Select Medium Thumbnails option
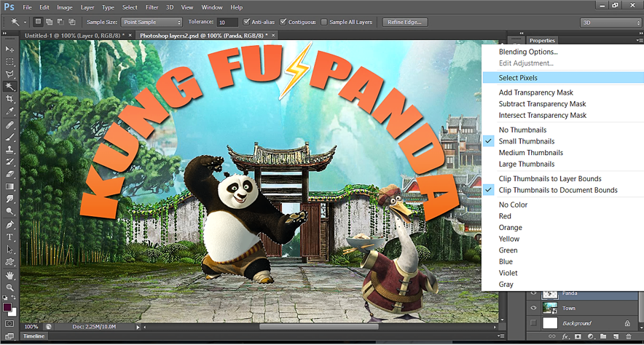Viewport: 644px width, 345px height. (x=530, y=153)
